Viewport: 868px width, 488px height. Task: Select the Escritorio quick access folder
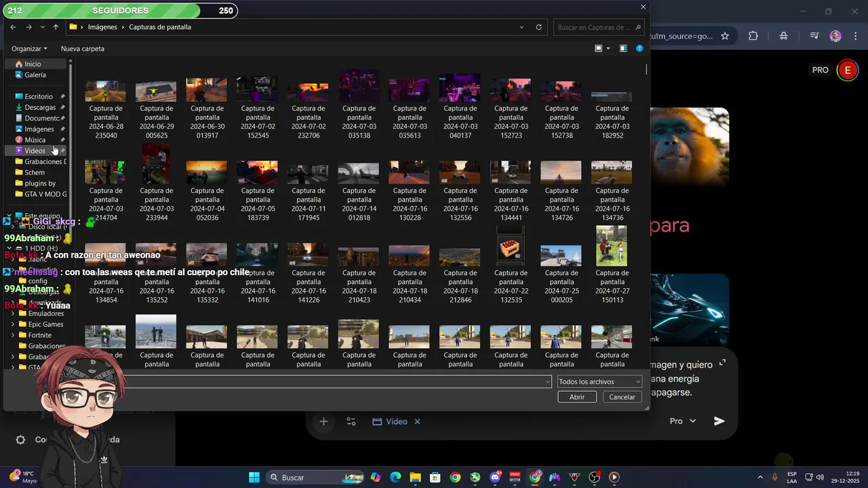pyautogui.click(x=39, y=96)
